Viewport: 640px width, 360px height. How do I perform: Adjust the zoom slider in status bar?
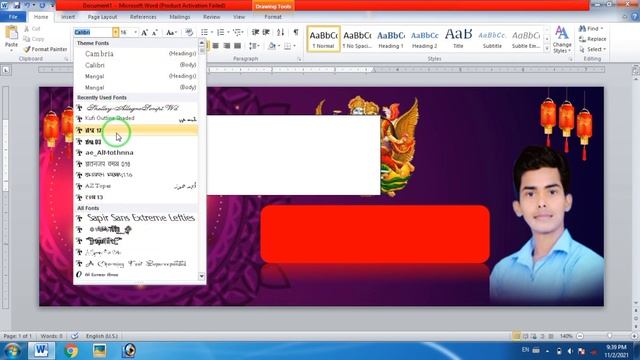[609, 336]
